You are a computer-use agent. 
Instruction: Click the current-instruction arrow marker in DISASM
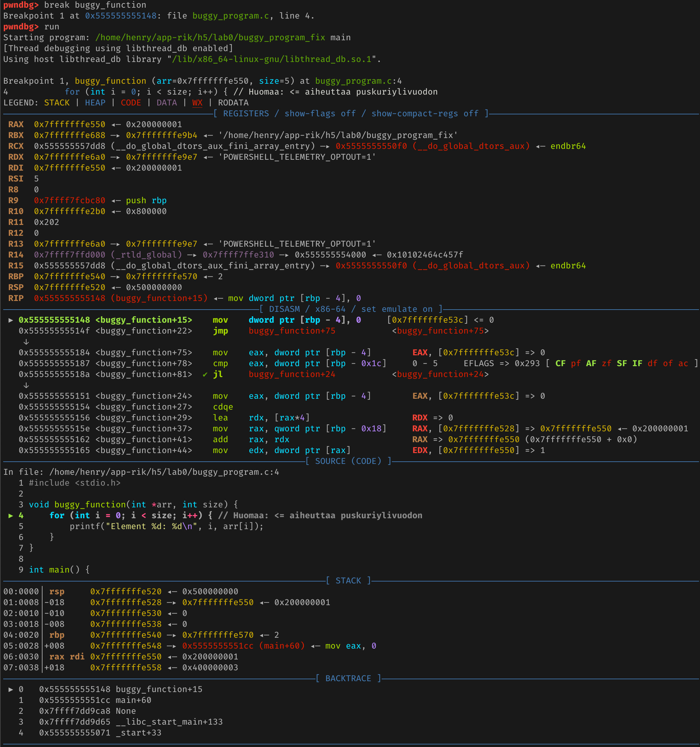pyautogui.click(x=11, y=320)
